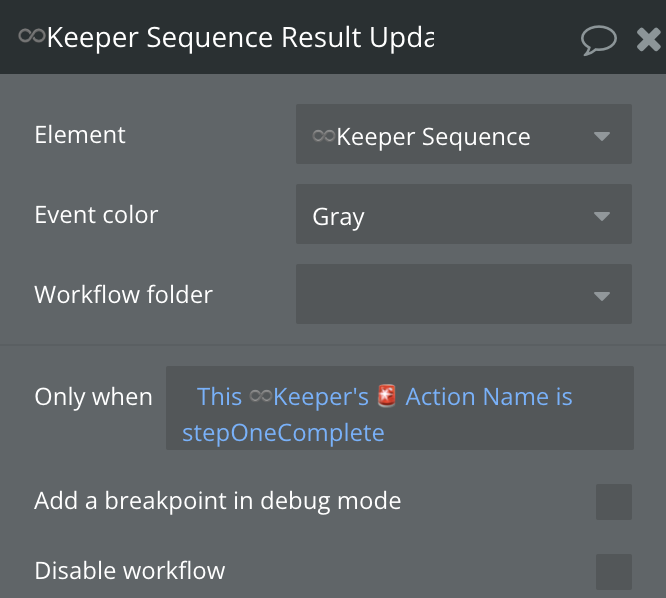Screen dimensions: 666x598
Task: Check the Disable workflow checkbox
Action: coord(613,572)
